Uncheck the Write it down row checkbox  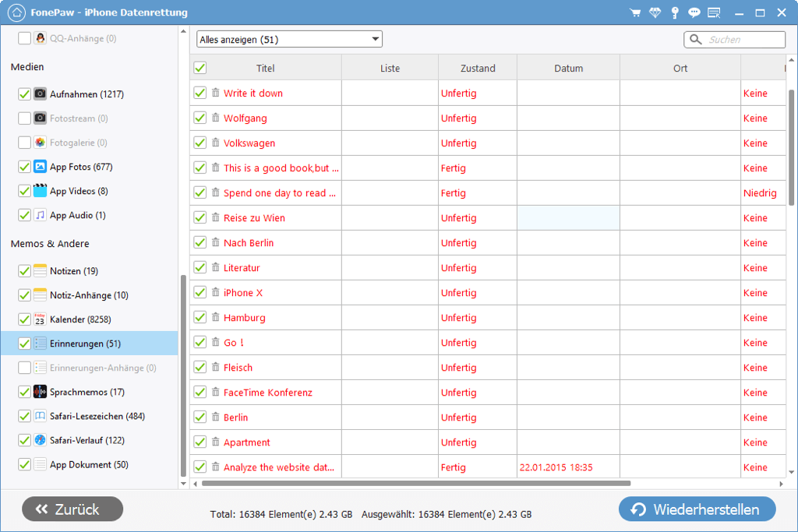point(200,93)
